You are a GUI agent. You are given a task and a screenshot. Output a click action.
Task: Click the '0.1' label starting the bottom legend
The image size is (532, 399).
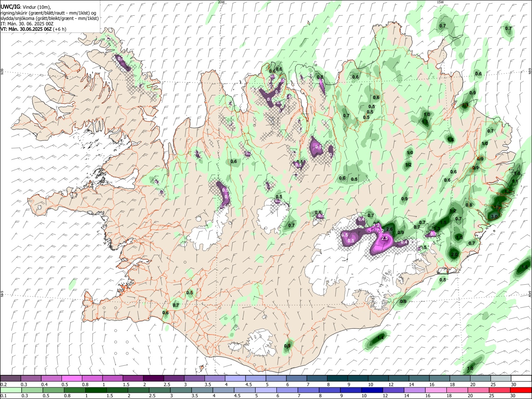click(4, 396)
